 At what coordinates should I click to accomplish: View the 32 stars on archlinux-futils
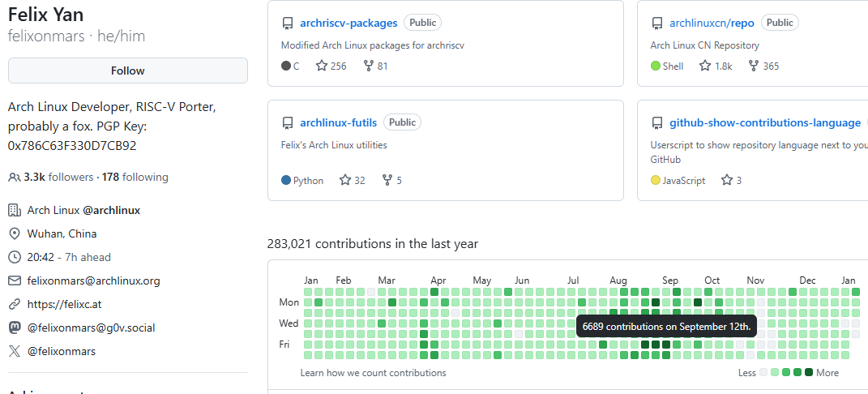click(352, 181)
